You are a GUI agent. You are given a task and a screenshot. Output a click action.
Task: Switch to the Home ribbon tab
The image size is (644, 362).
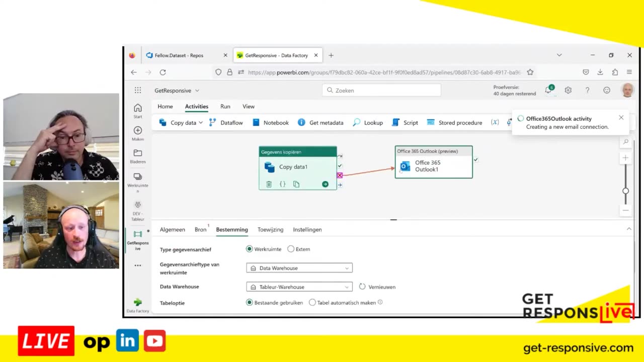click(165, 107)
